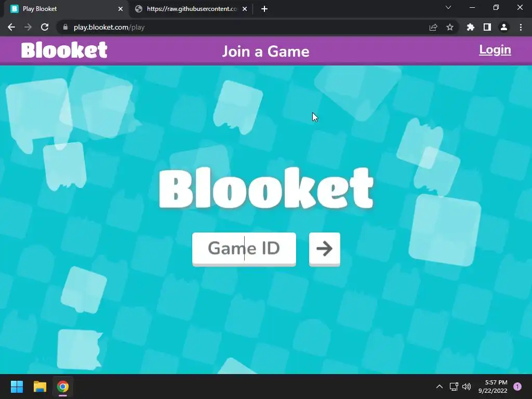The height and width of the screenshot is (399, 532).
Task: Open network status tray icon
Action: [x=454, y=387]
